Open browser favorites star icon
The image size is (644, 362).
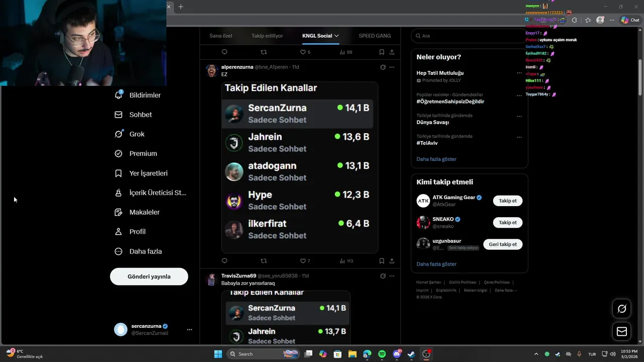tap(588, 20)
